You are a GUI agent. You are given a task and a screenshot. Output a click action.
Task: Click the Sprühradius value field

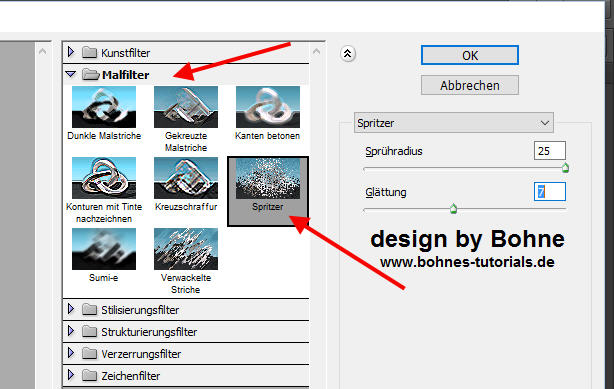pyautogui.click(x=550, y=151)
